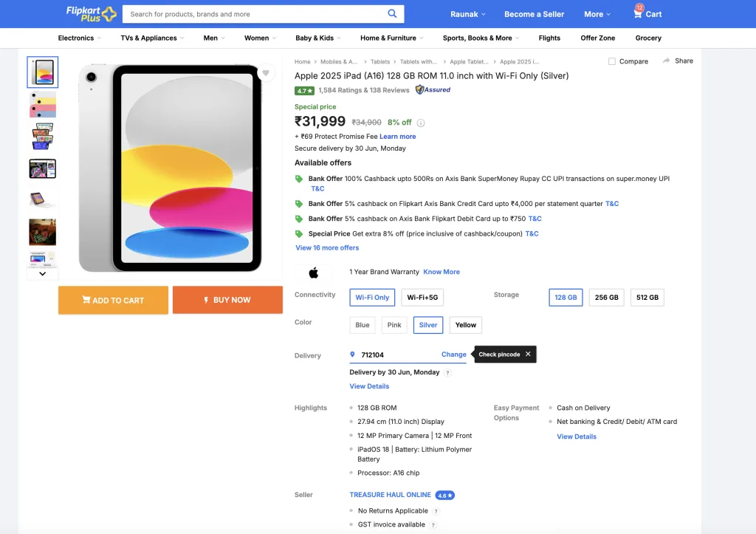Screen dimensions: 756x534
Task: Click the down chevron below the thumbnails
Action: 42,273
